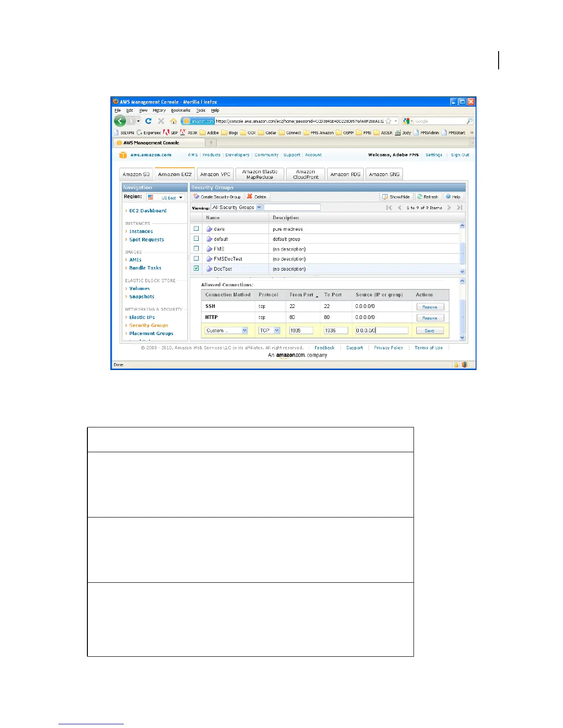
Task: Remove the HTTP connection rule
Action: coord(430,318)
